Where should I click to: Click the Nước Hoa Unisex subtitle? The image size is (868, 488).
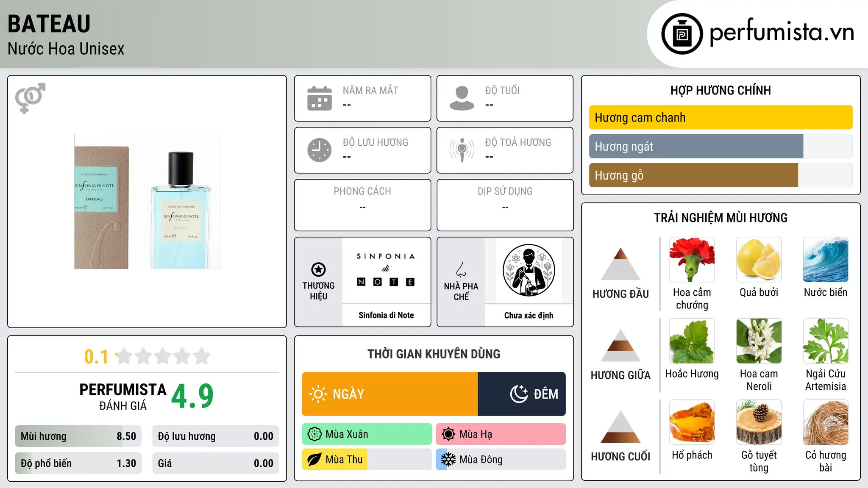66,49
